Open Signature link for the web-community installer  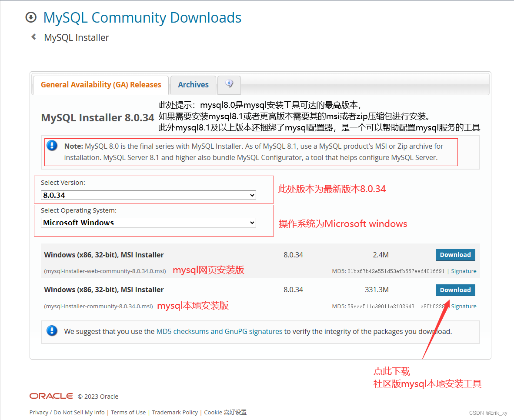click(464, 271)
